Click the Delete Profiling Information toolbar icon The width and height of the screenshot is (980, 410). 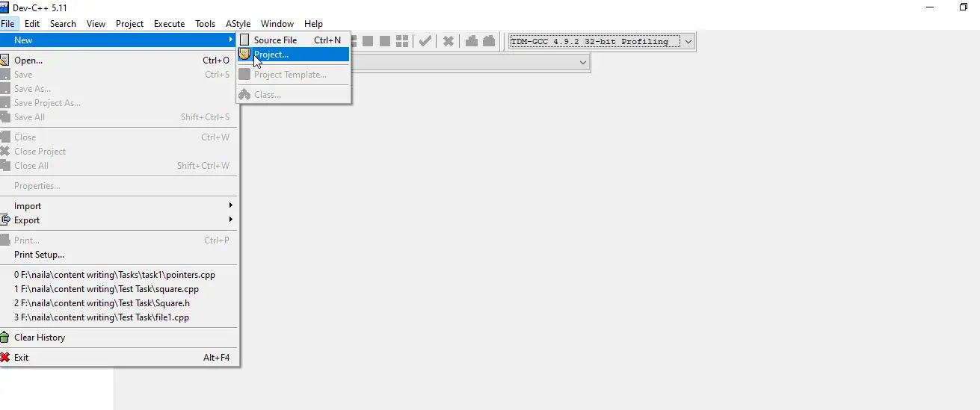click(489, 41)
